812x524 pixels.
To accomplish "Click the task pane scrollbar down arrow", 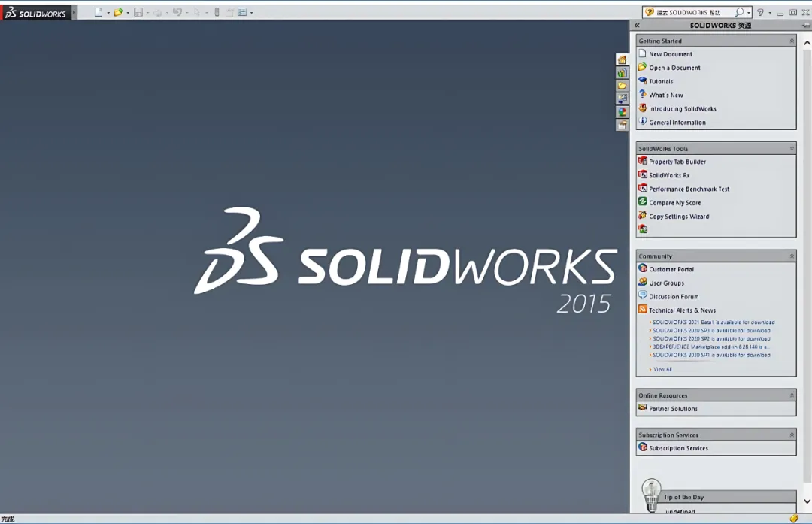I will [807, 501].
